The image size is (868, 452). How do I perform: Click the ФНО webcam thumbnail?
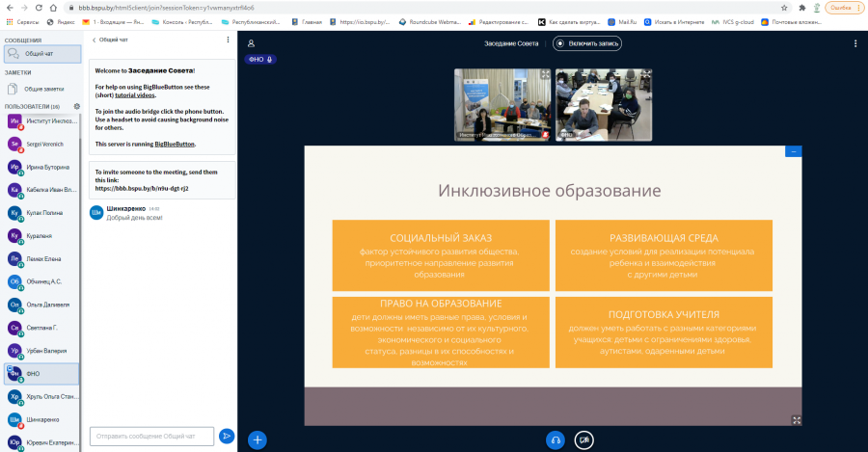(x=604, y=104)
